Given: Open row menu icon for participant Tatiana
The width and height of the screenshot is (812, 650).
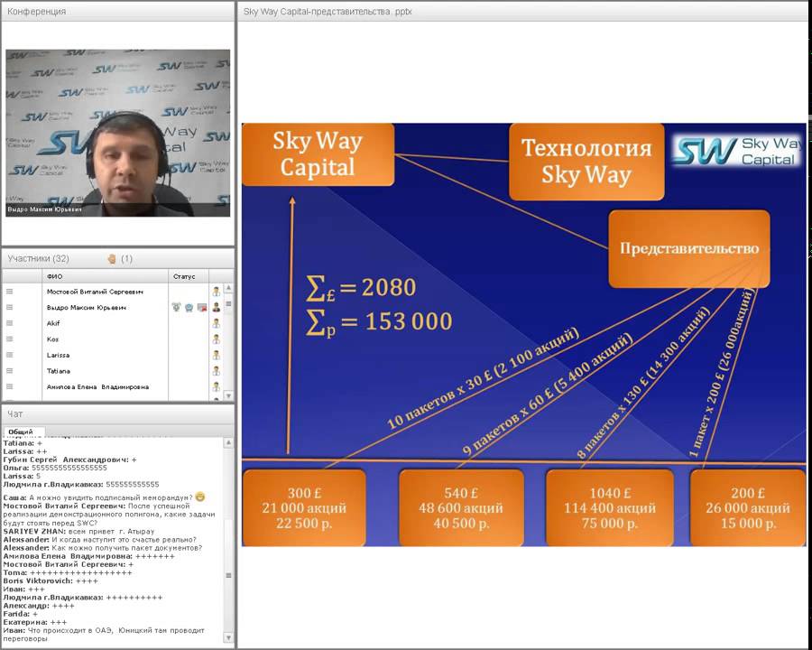Looking at the screenshot, I should point(9,371).
